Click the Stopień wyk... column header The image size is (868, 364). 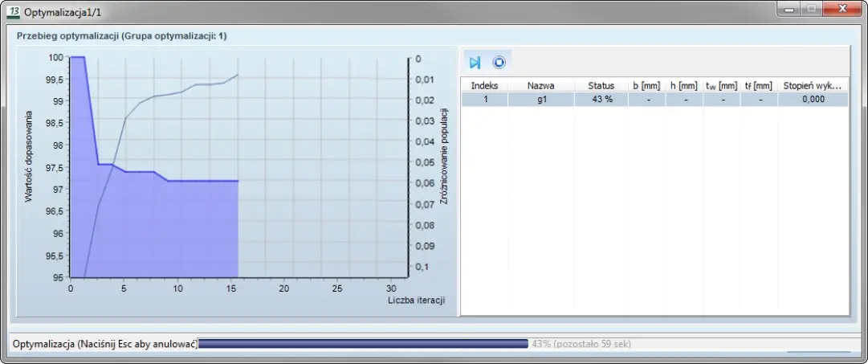point(812,85)
